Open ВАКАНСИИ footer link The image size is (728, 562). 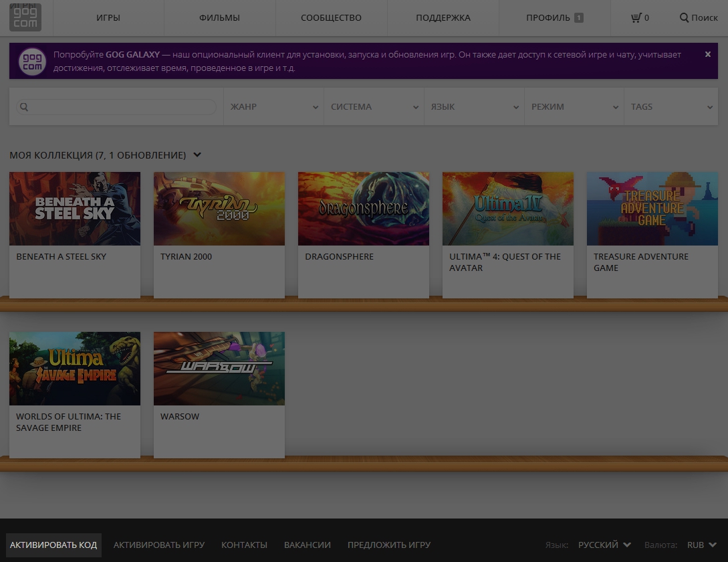(308, 545)
